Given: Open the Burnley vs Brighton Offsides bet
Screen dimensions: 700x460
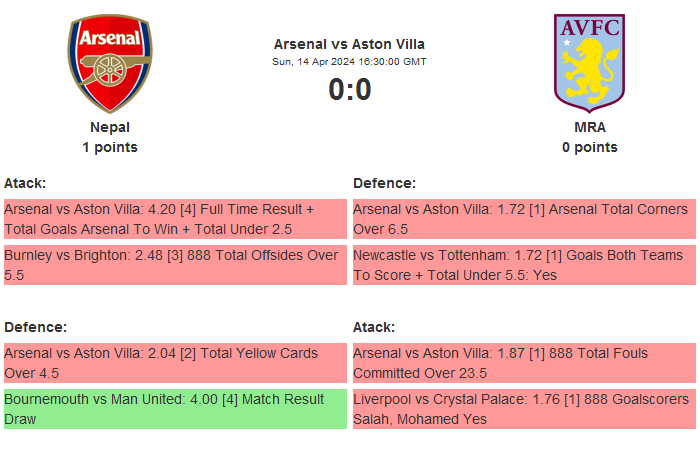Looking at the screenshot, I should tap(175, 265).
